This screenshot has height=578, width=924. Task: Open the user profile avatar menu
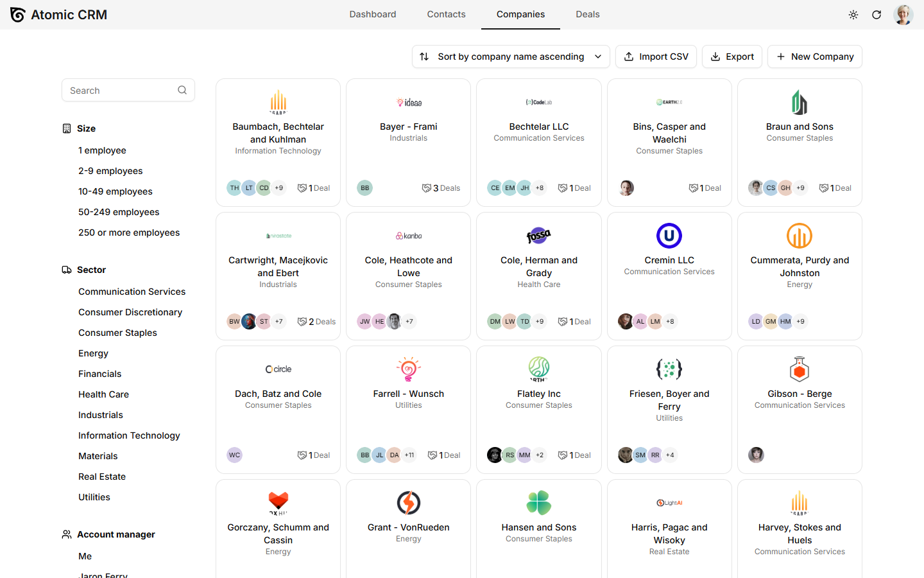903,15
